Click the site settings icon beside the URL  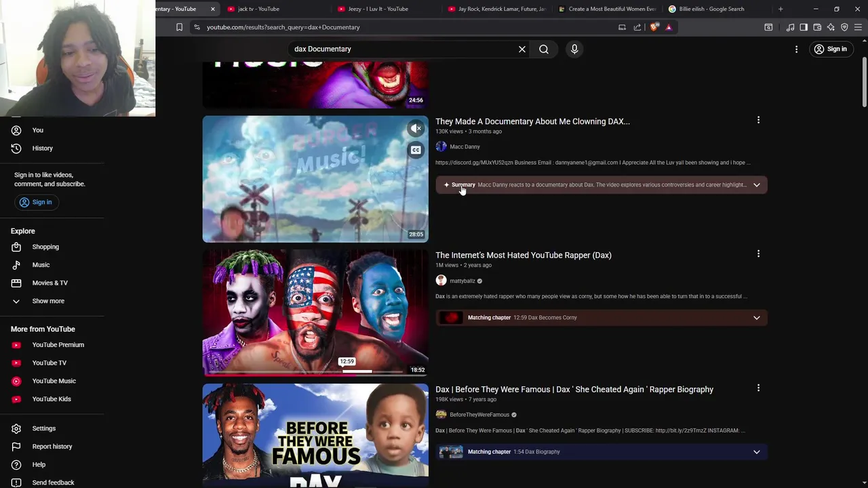tap(197, 27)
